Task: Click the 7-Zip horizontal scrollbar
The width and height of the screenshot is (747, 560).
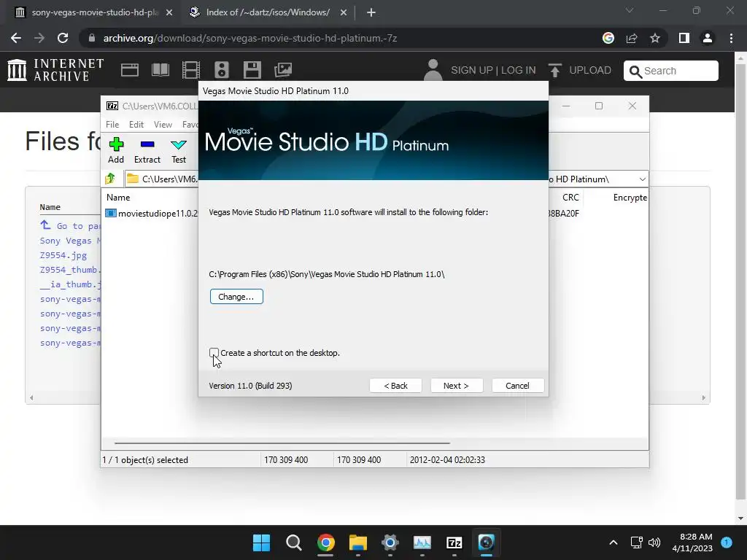Action: tap(282, 443)
